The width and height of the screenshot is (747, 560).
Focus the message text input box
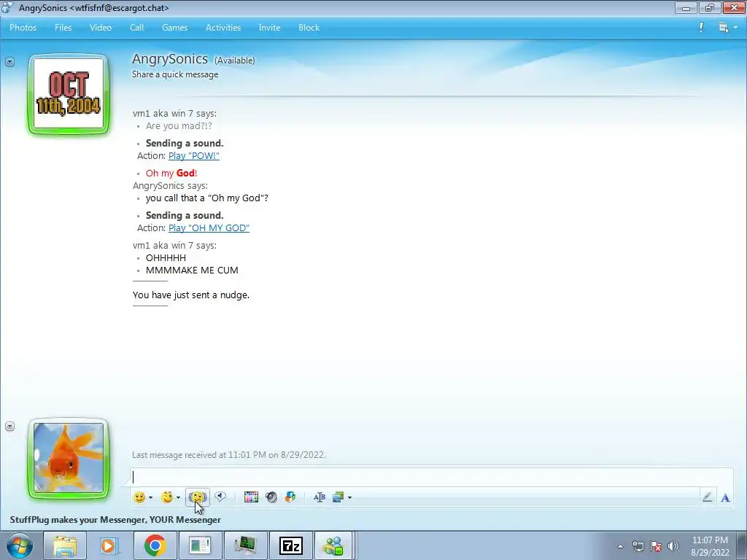pyautogui.click(x=431, y=477)
